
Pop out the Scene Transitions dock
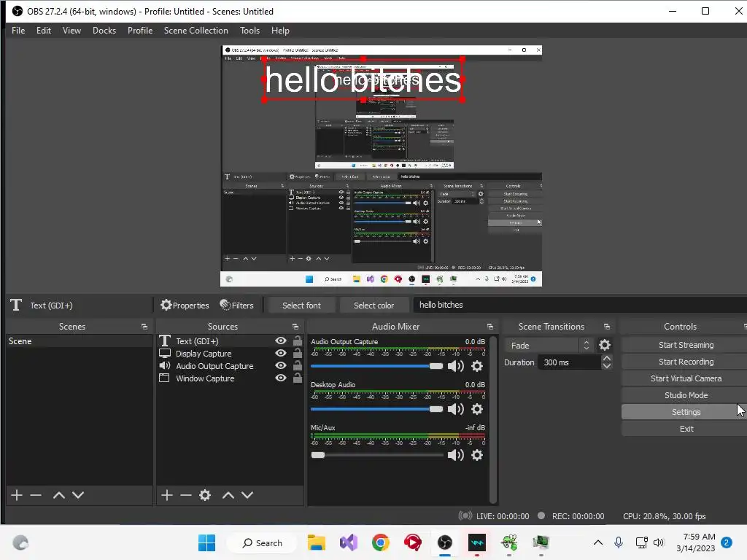(x=606, y=327)
